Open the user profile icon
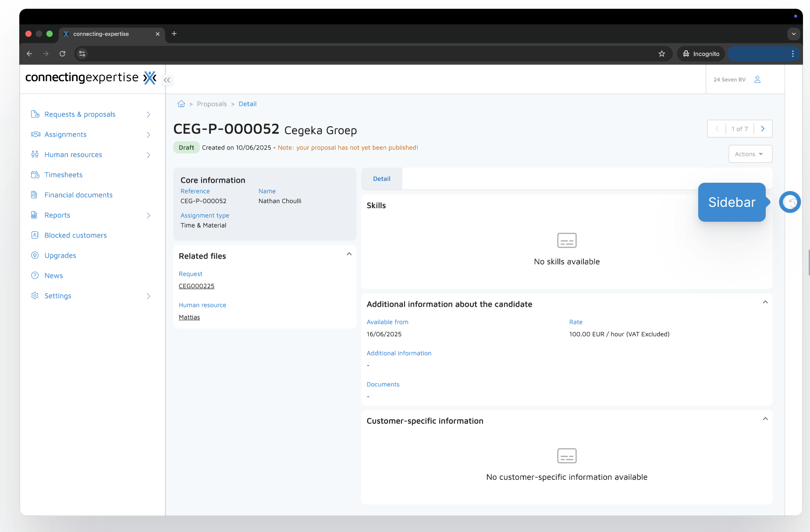The height and width of the screenshot is (532, 810). click(757, 79)
